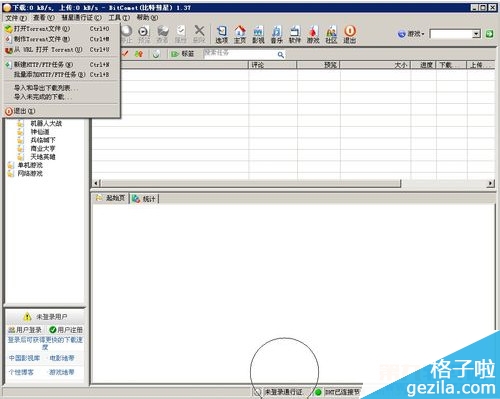Choose 导入和导出下载列表 menu entry
This screenshot has width=500, height=399.
click(x=61, y=88)
